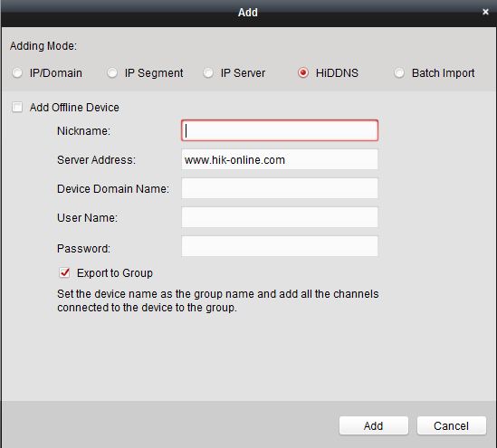Confirm with the Add button
497x448 pixels.
pyautogui.click(x=373, y=425)
